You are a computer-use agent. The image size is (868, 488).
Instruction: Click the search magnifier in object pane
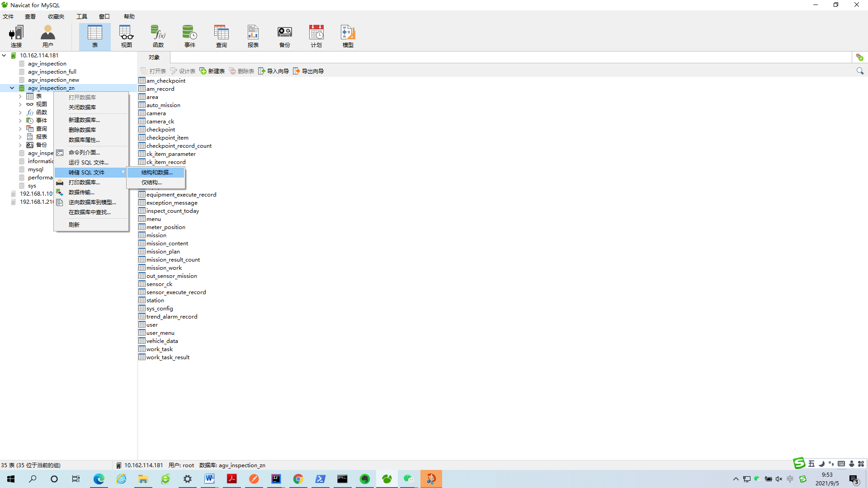point(859,71)
